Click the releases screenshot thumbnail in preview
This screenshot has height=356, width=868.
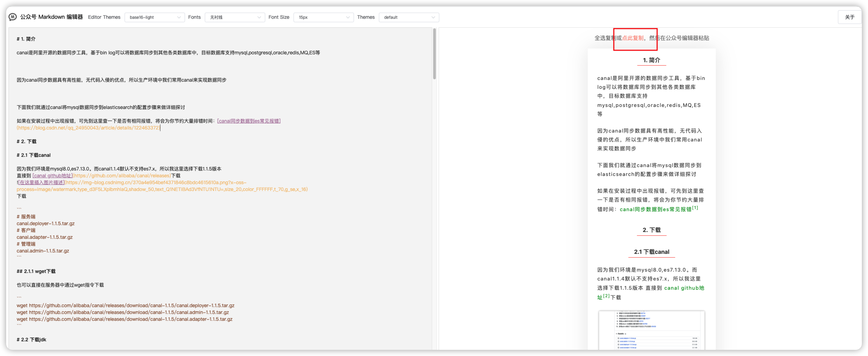(651, 330)
